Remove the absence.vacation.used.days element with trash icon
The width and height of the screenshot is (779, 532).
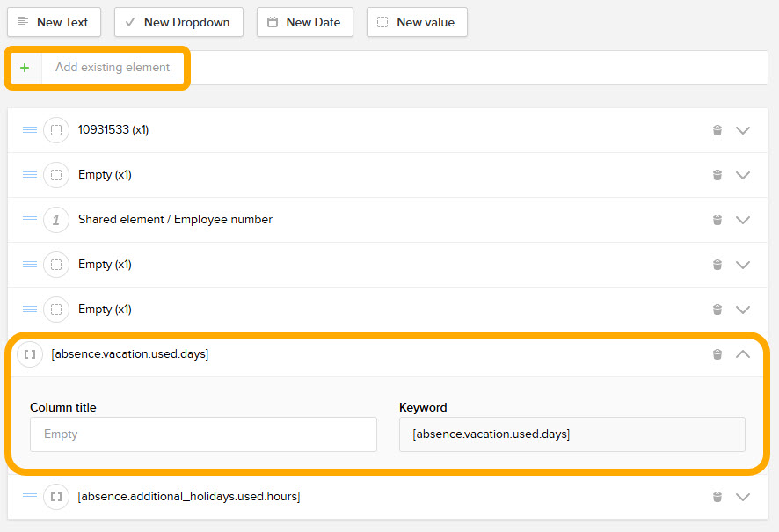[717, 354]
